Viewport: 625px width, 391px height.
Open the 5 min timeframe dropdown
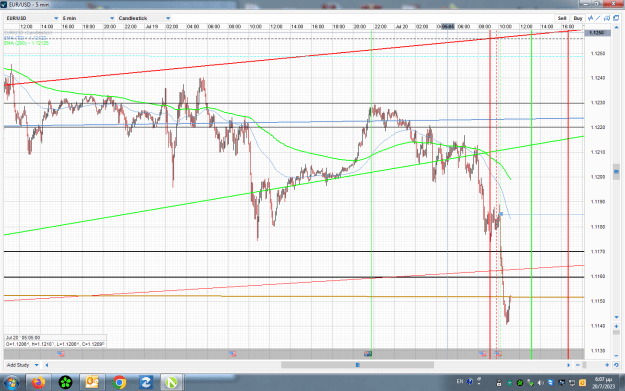pos(88,18)
